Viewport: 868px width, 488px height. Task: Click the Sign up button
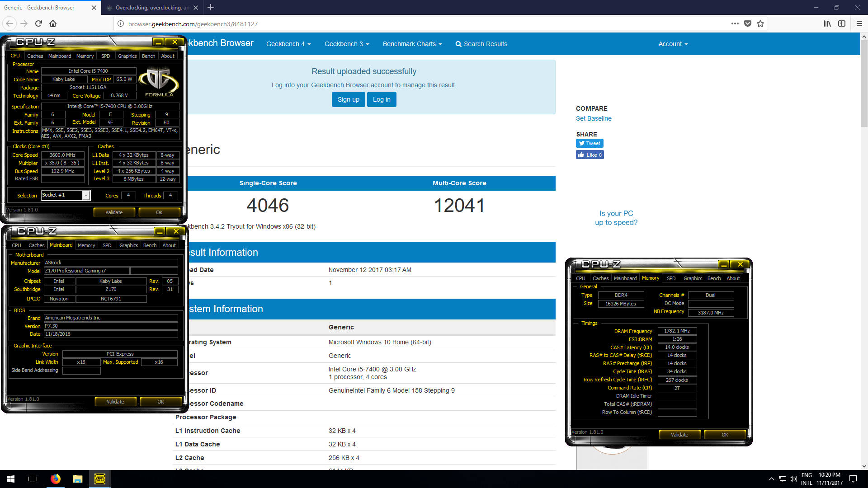pyautogui.click(x=349, y=99)
